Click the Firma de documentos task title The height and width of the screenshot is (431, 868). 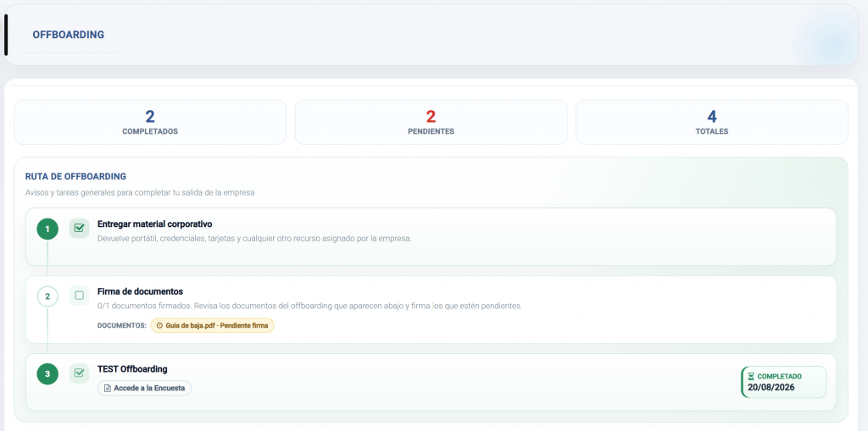pos(140,291)
